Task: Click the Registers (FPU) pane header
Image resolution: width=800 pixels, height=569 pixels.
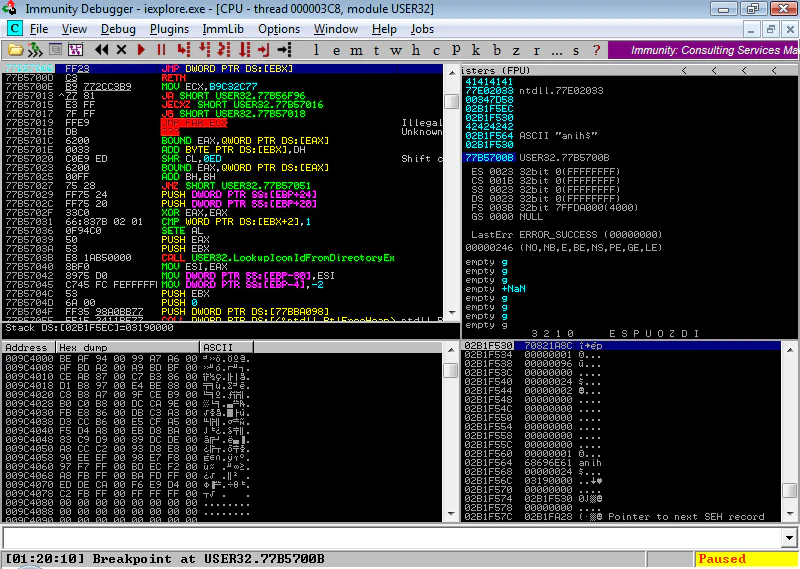Action: point(630,70)
